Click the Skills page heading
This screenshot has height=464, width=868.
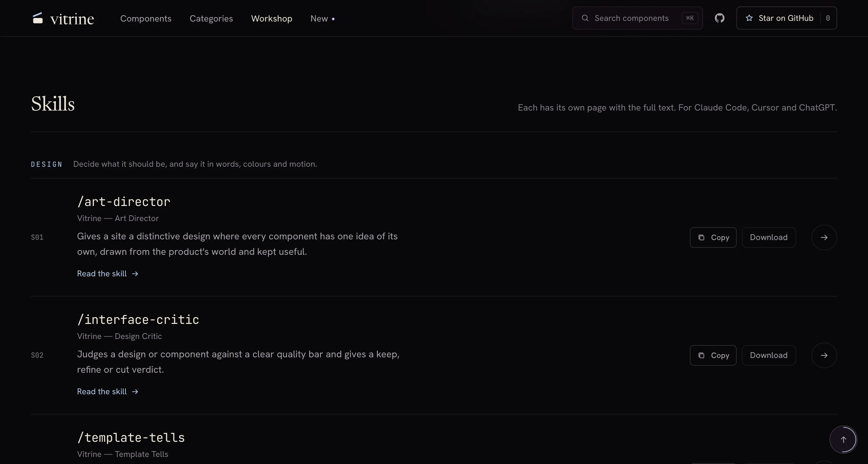pyautogui.click(x=53, y=104)
